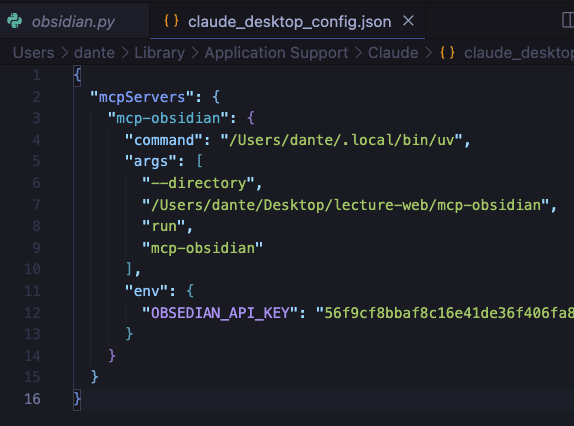Click the JSON braces icon on active tab
This screenshot has width=574, height=426.
pyautogui.click(x=171, y=21)
